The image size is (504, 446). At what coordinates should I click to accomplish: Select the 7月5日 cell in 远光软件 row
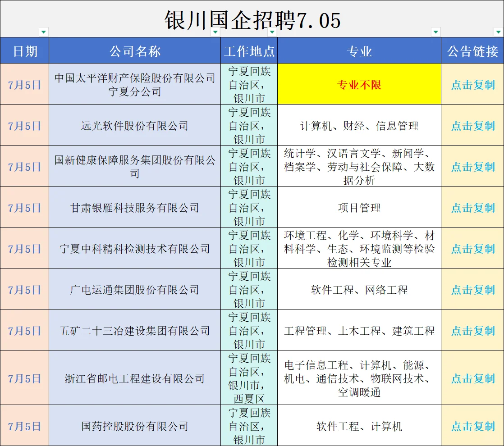click(25, 125)
